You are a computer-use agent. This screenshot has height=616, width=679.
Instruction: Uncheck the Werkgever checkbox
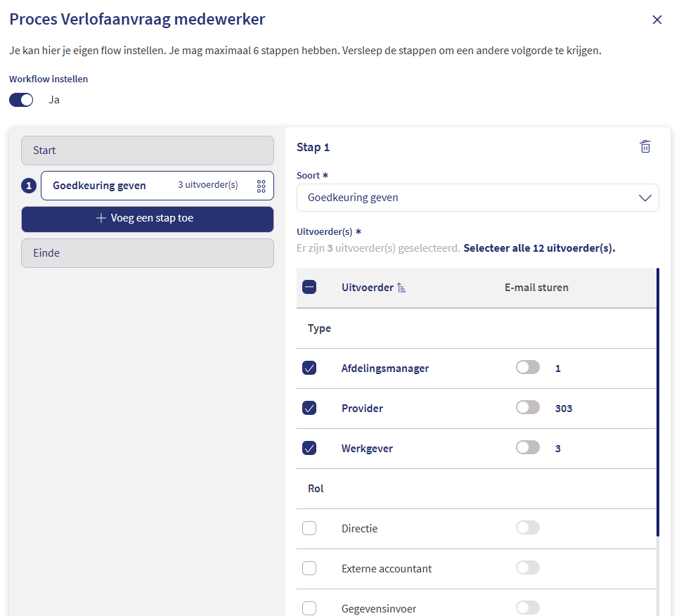pos(309,448)
